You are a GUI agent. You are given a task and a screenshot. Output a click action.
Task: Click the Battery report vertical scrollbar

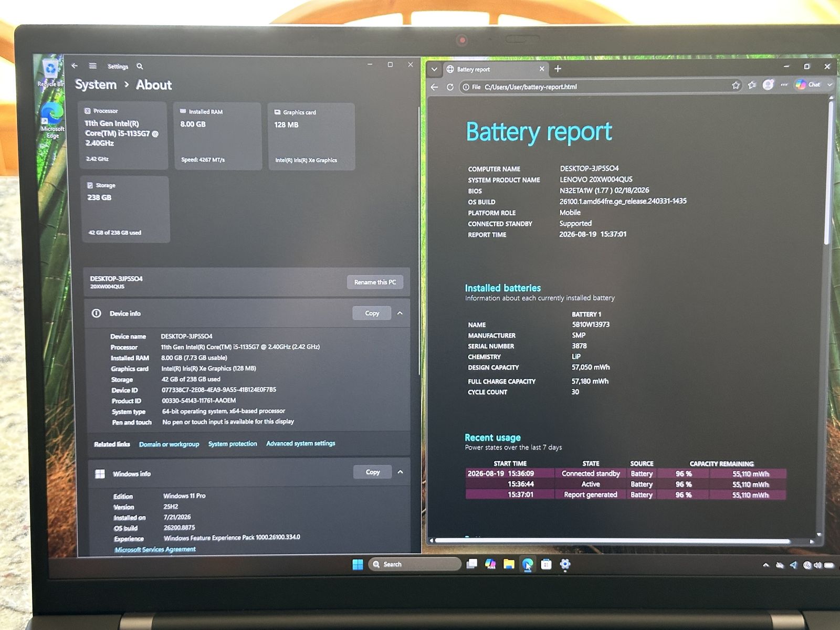point(828,173)
